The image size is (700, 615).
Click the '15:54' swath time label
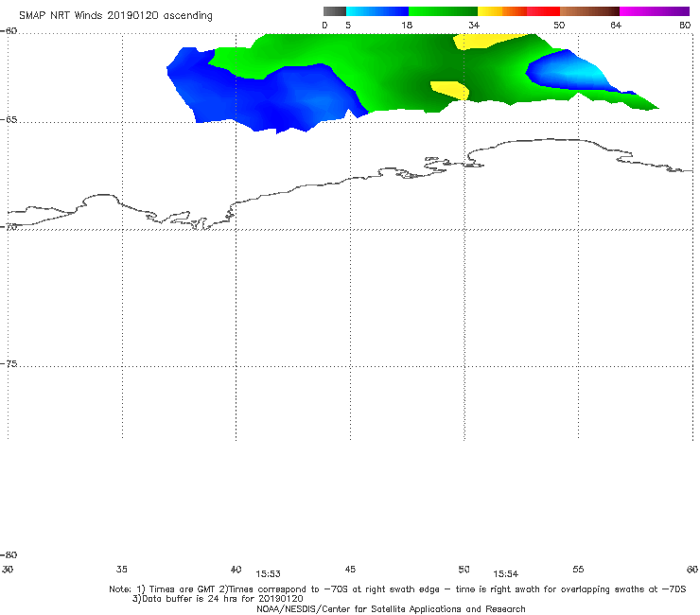506,574
